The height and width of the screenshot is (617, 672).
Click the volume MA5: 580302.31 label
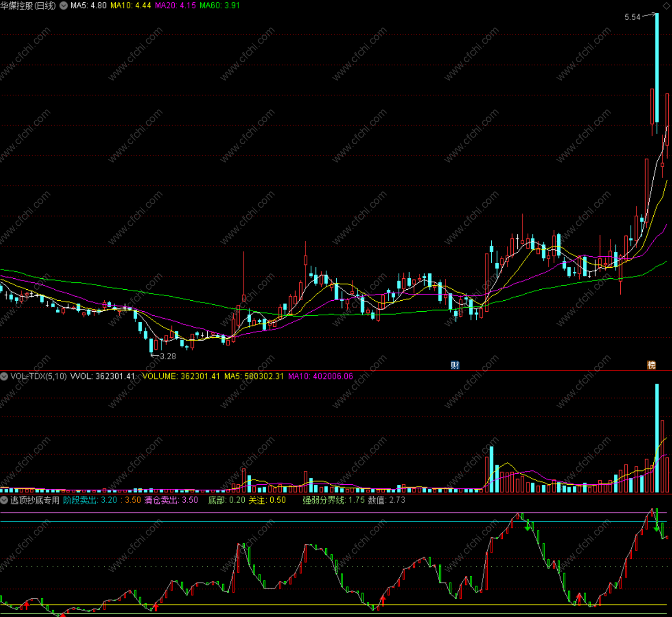pyautogui.click(x=254, y=376)
